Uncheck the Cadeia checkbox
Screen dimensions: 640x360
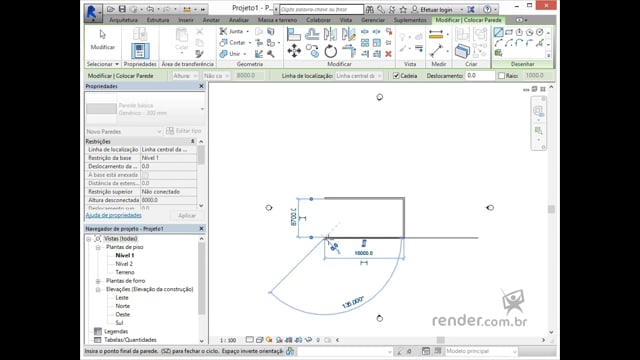[396, 76]
